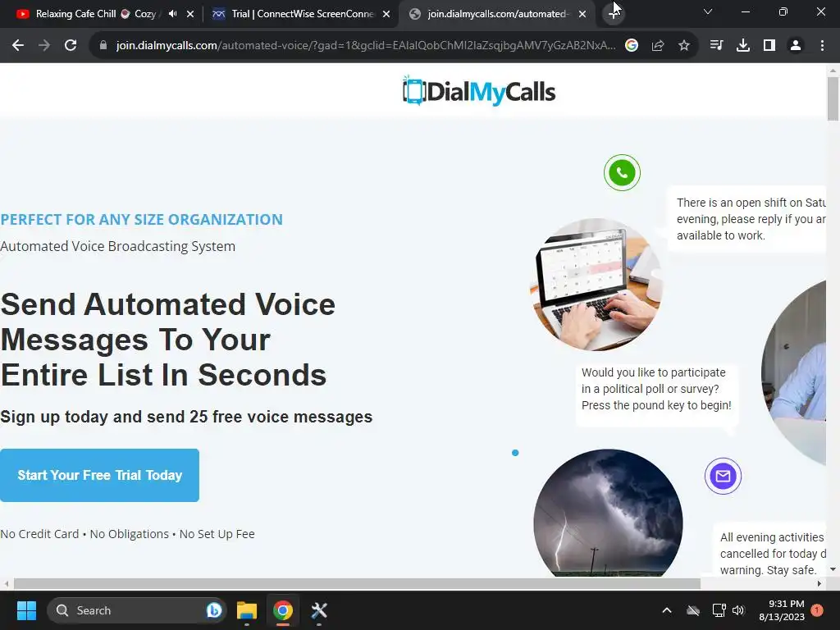The image size is (840, 630).
Task: Open the tab search dropdown chevron
Action: click(x=708, y=11)
